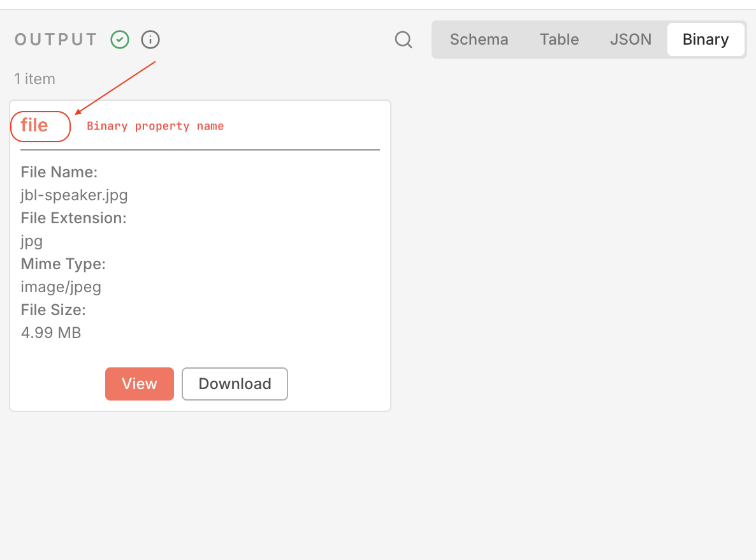Switch to the Schema view tab

pyautogui.click(x=479, y=40)
